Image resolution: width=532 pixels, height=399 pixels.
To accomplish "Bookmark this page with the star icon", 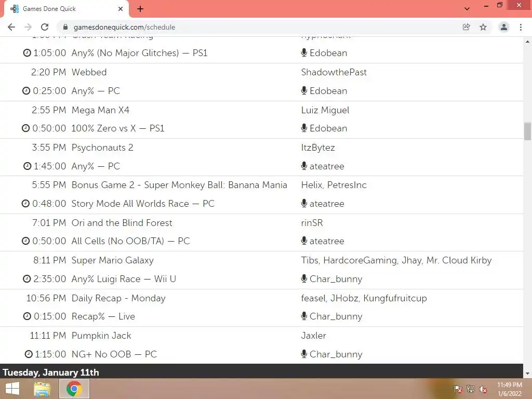I will pyautogui.click(x=483, y=27).
